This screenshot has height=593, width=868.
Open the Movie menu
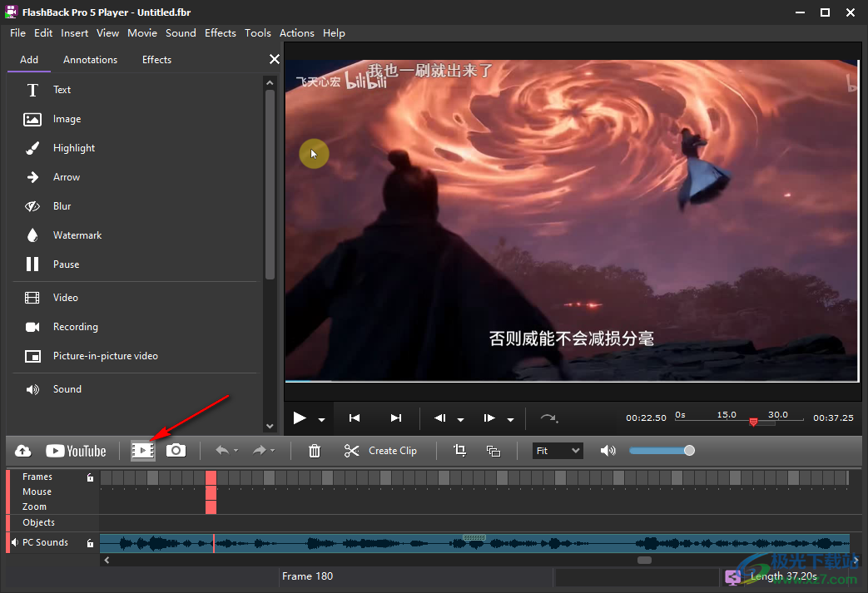click(142, 33)
